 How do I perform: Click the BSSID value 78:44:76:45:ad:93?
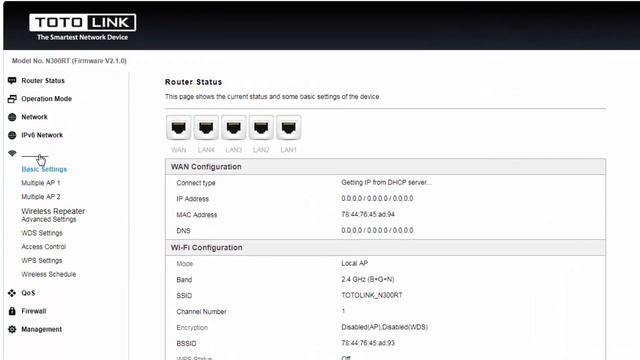[x=368, y=343]
